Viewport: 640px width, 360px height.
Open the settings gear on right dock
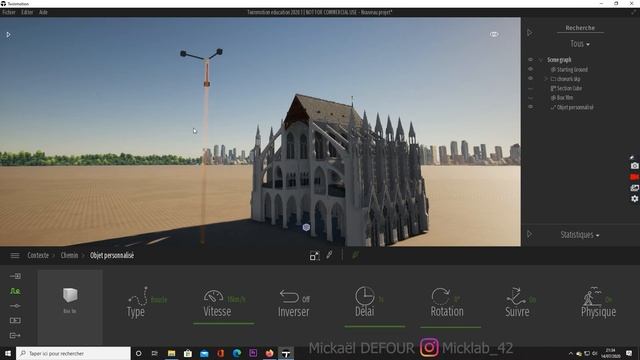634,199
